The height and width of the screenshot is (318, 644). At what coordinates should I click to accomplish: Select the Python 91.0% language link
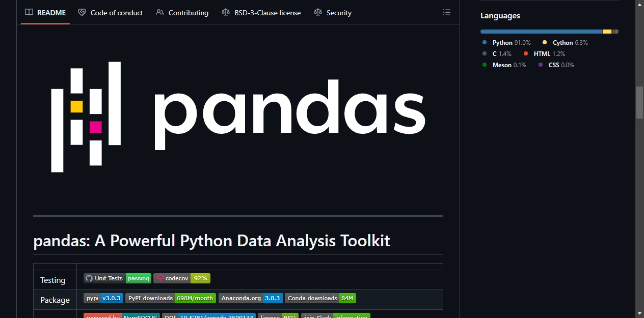506,43
